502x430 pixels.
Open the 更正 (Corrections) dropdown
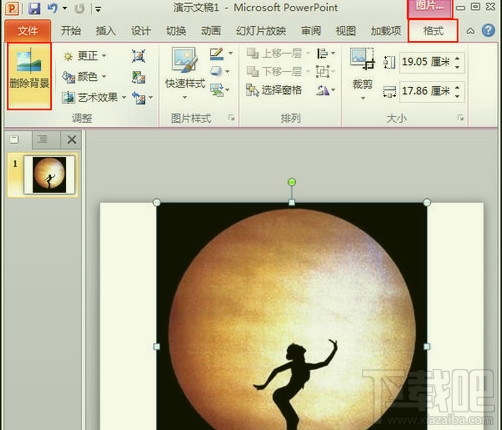85,56
